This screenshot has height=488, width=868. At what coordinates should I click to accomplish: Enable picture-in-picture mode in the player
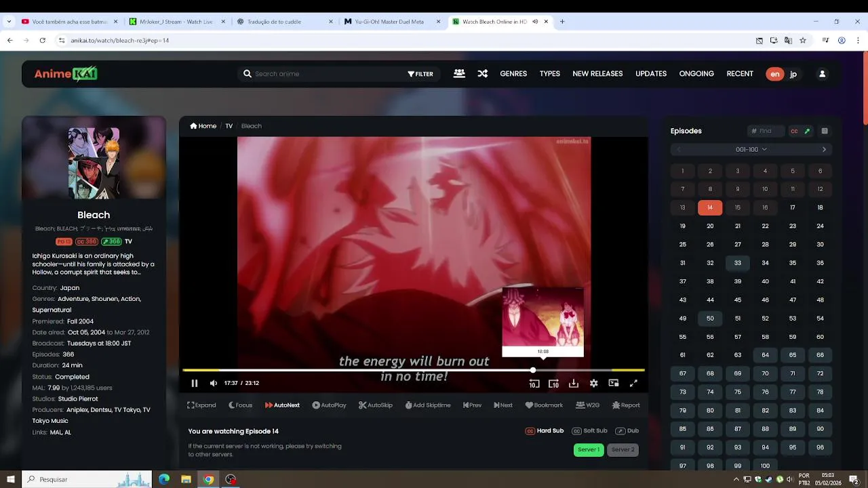(x=614, y=384)
